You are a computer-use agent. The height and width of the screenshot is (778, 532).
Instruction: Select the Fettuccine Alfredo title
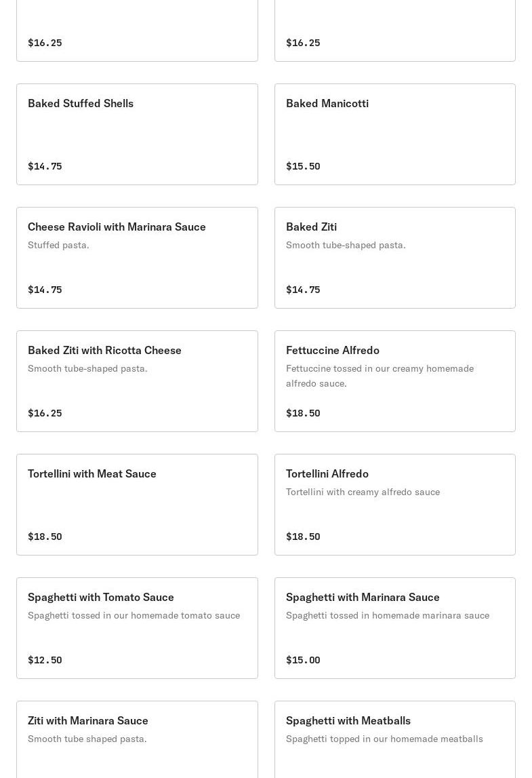[332, 351]
